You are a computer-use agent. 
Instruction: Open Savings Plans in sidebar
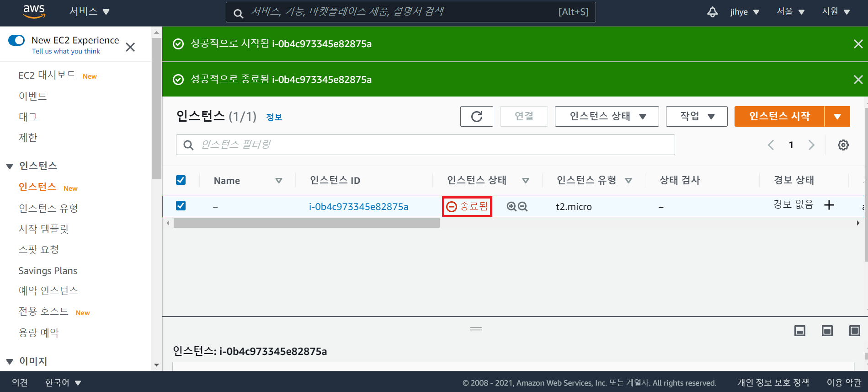(48, 270)
